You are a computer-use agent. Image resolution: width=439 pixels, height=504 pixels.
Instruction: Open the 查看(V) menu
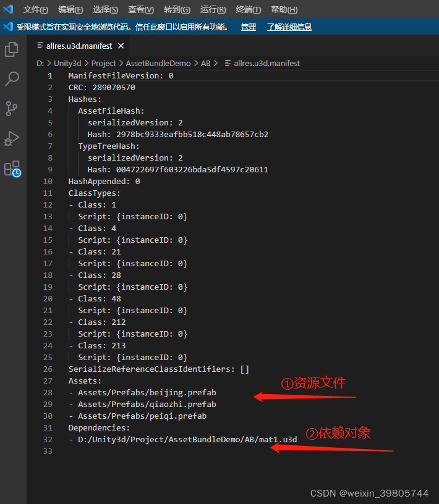tap(140, 10)
